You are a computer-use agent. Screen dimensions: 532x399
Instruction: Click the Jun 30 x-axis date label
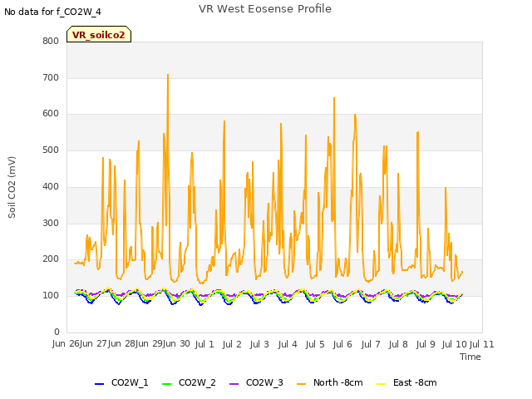(x=176, y=343)
